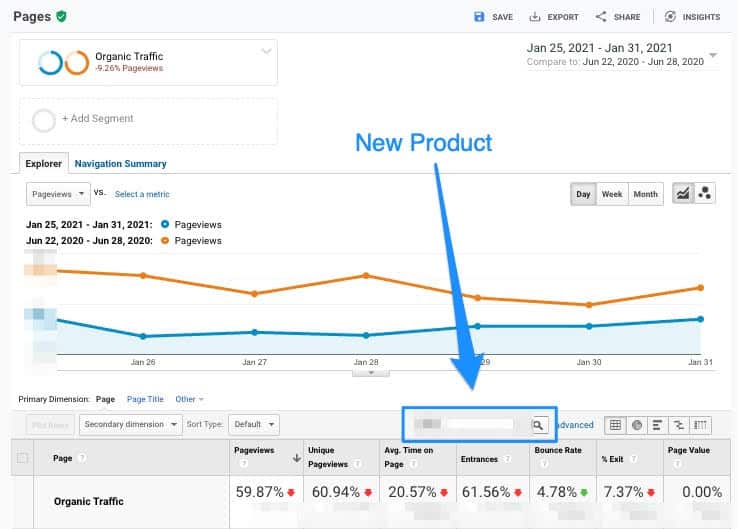
Task: Click the Export download icon
Action: coord(535,17)
